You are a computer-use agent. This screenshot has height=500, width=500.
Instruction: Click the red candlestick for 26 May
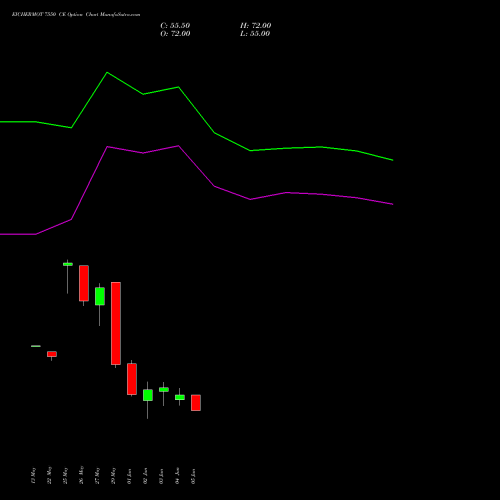(84, 283)
